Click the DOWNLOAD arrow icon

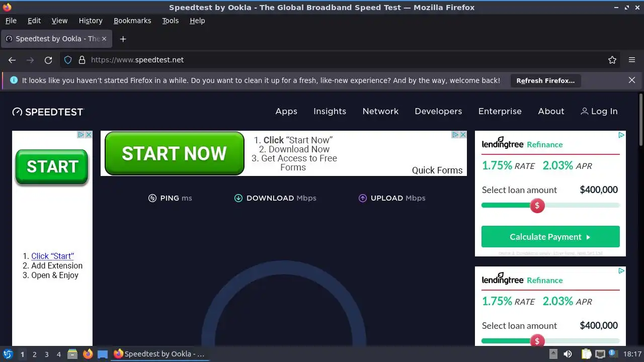(238, 198)
